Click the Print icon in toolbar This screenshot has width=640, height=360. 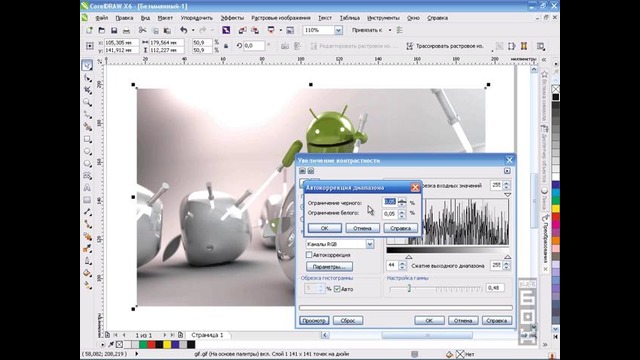(x=127, y=30)
